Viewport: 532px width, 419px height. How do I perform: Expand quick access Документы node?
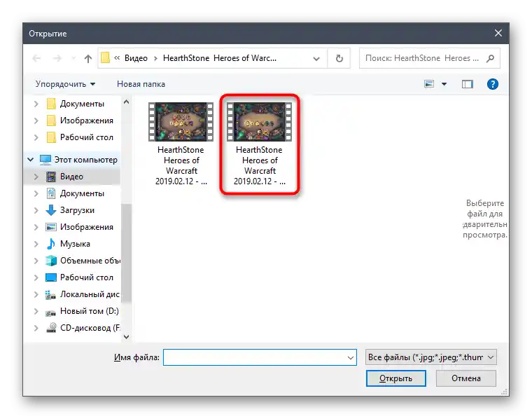click(x=36, y=104)
